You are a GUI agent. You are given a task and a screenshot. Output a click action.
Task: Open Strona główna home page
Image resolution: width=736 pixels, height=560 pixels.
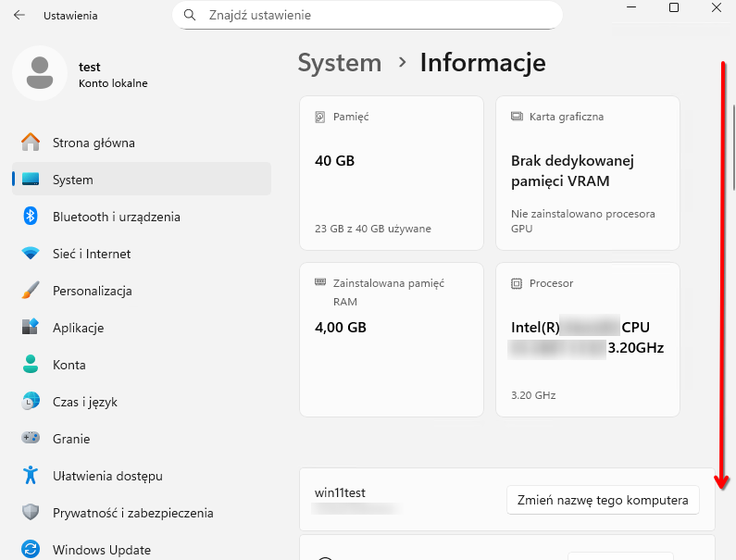point(93,143)
